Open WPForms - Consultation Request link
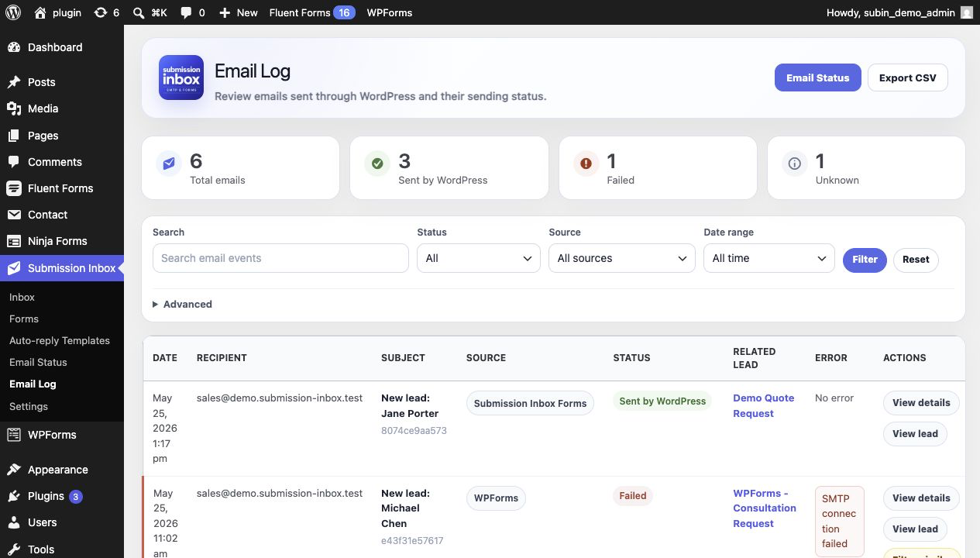980x558 pixels. [765, 508]
